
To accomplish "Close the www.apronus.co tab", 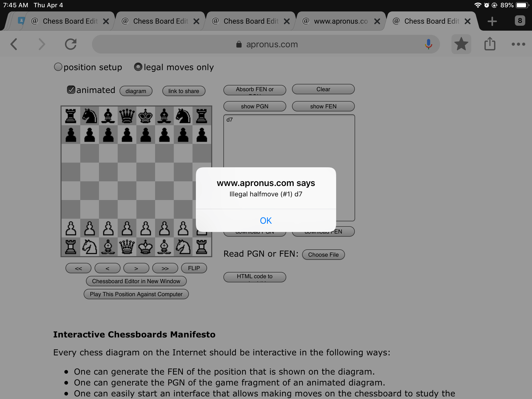I will coord(377,21).
